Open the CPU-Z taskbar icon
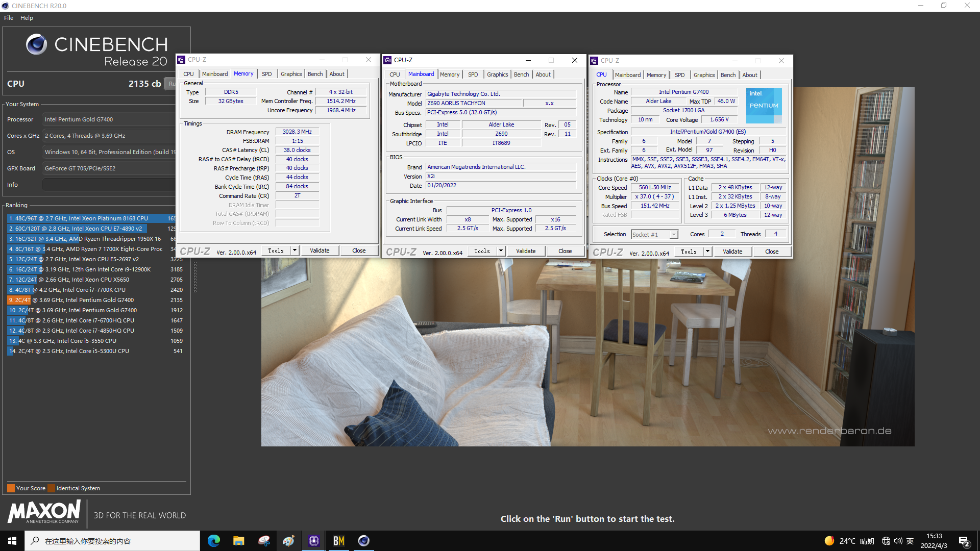 [314, 541]
